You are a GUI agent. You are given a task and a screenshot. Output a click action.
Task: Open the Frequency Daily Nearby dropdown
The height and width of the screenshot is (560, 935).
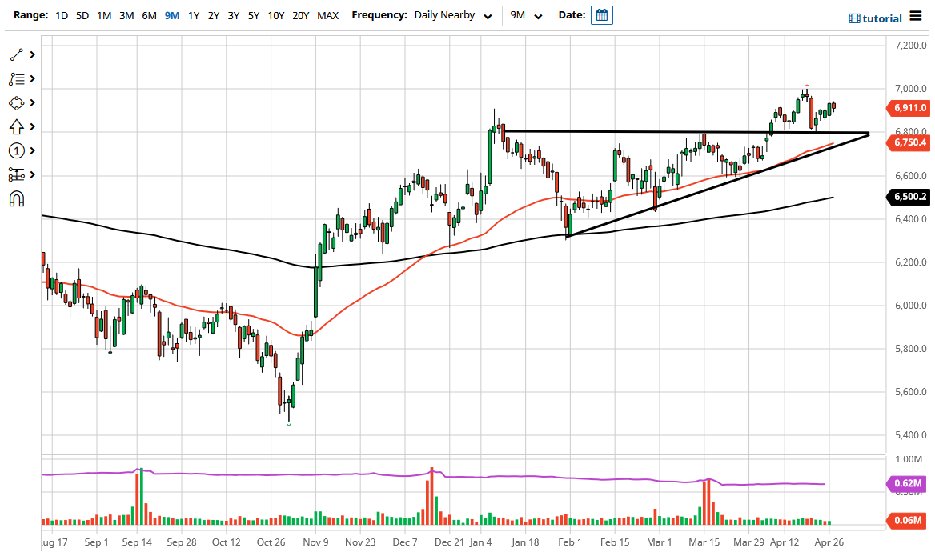(452, 14)
